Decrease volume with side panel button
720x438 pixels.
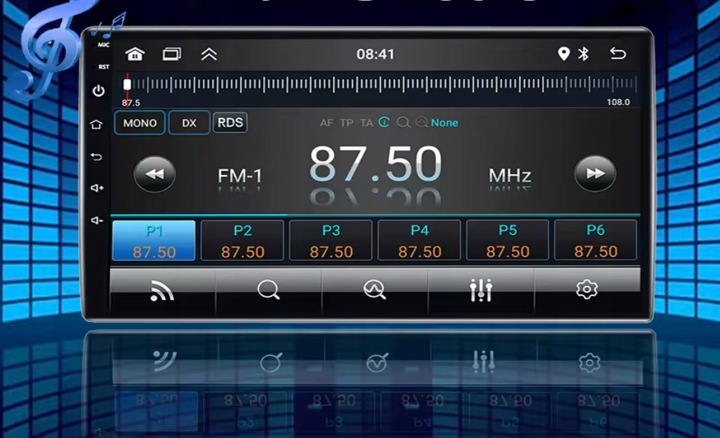(x=97, y=220)
